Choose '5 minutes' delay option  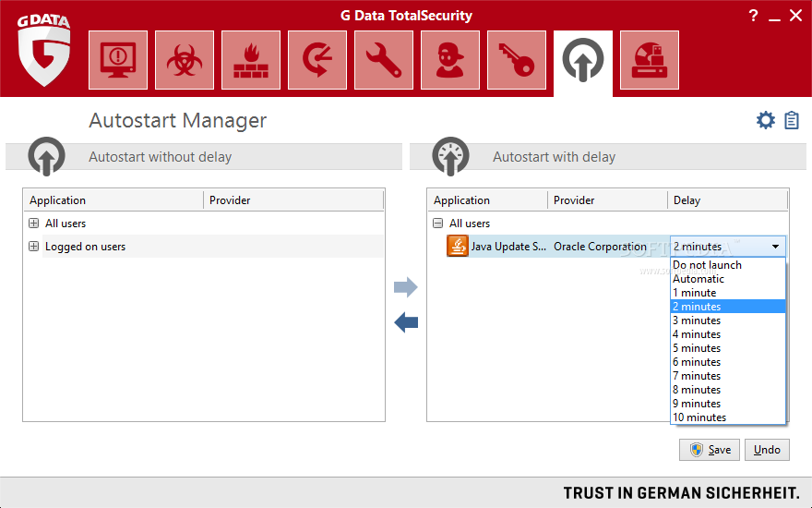[x=728, y=348]
